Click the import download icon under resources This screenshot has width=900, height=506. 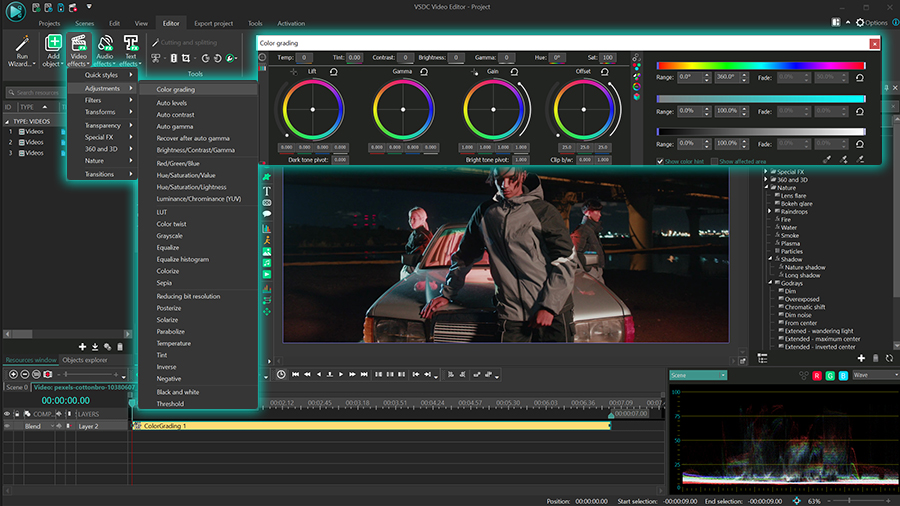pyautogui.click(x=95, y=347)
